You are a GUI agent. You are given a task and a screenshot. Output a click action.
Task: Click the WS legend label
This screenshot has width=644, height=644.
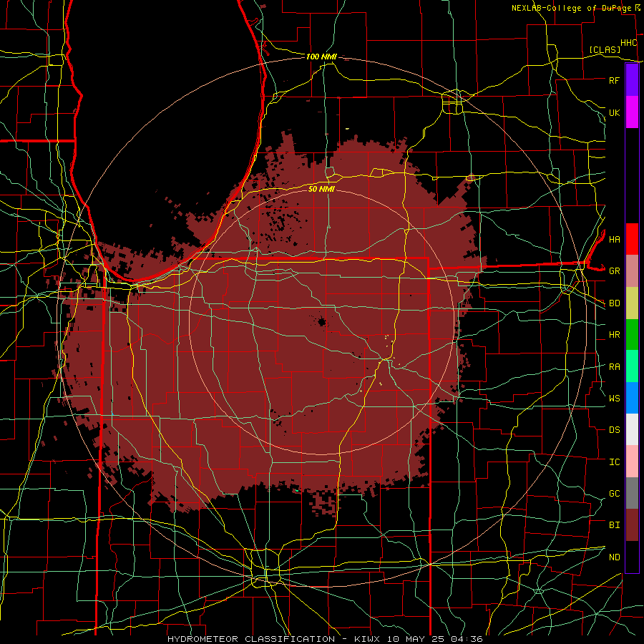point(614,399)
